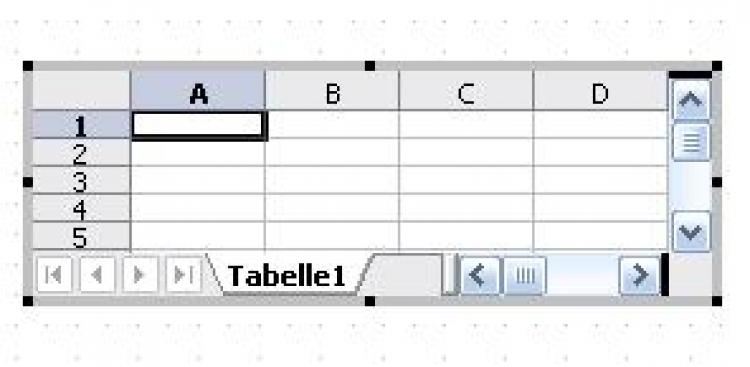Viewport: 750px width, 367px height.
Task: Go to last sheet navigation button
Action: coord(183,275)
